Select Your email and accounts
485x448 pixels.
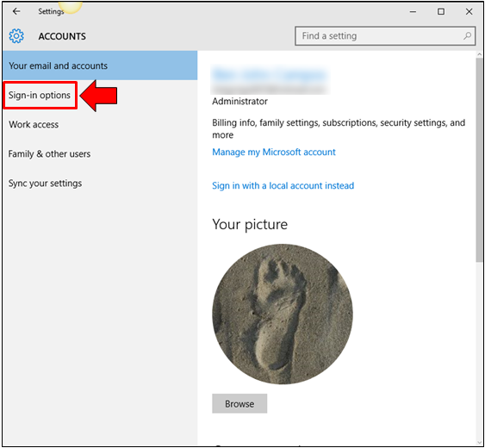[x=100, y=65]
